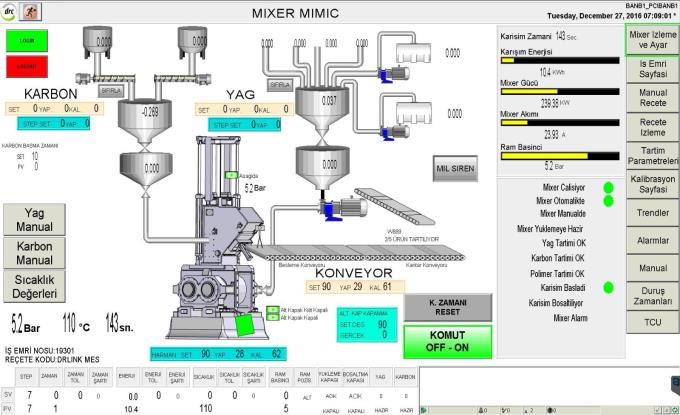
Task: Click the green discharge door on the mixer
Action: point(244,326)
